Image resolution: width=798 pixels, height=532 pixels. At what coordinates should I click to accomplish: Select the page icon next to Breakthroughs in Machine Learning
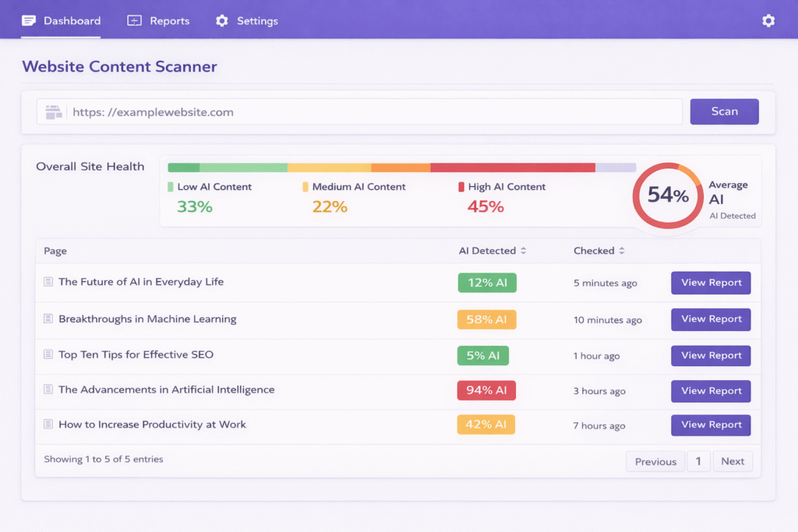pyautogui.click(x=48, y=319)
